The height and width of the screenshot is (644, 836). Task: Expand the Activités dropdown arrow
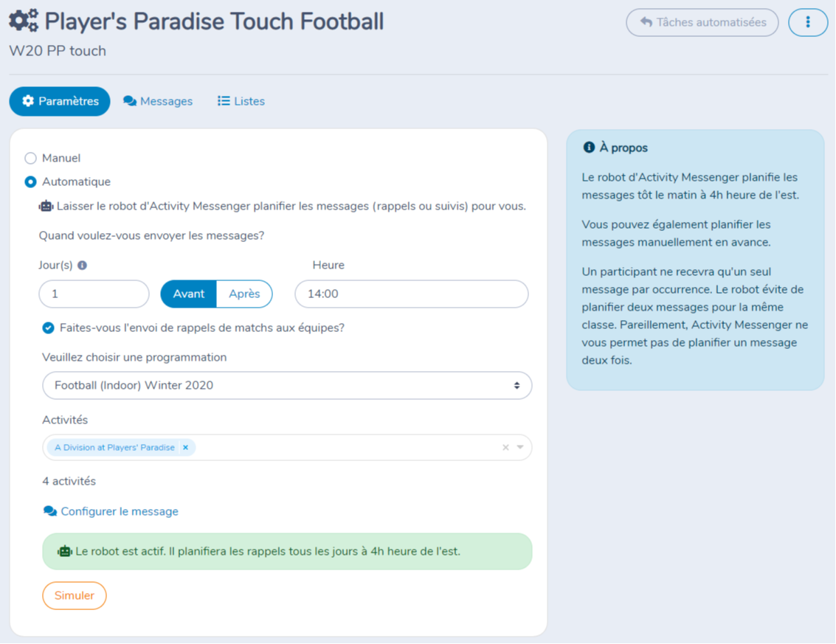tap(520, 447)
